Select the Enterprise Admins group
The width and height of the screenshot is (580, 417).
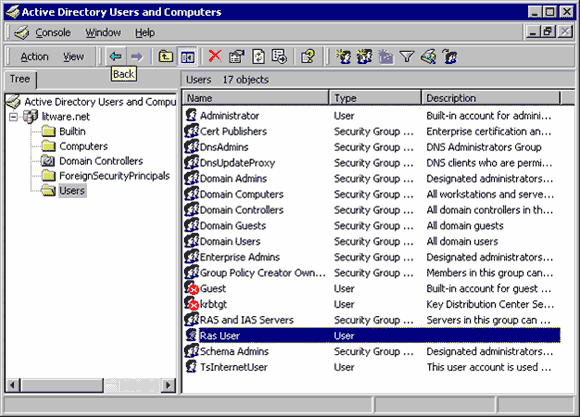(x=240, y=257)
